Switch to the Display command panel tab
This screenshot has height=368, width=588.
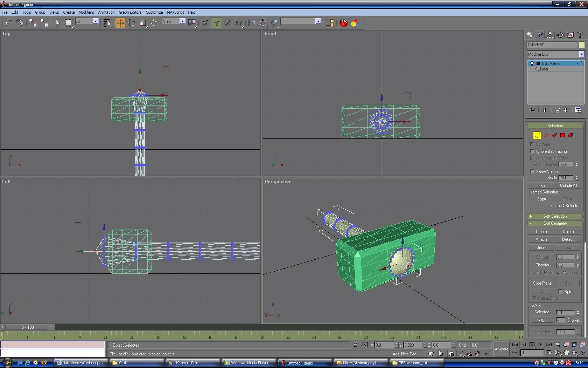[x=570, y=35]
